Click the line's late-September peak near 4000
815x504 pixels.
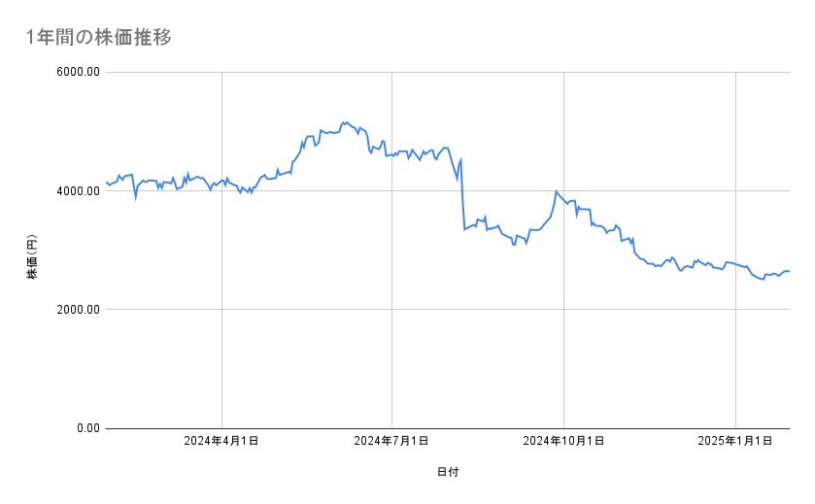point(556,191)
